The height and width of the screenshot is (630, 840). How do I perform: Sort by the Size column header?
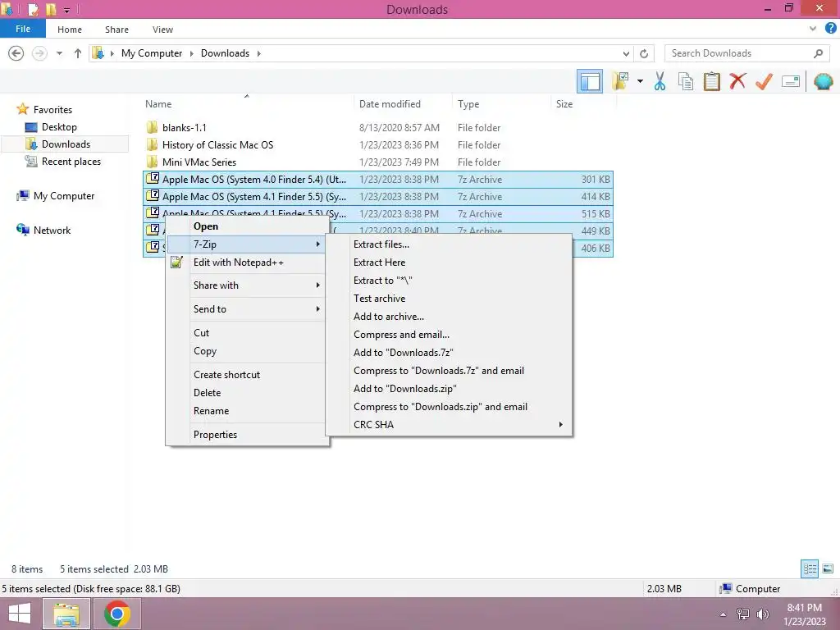[x=583, y=104]
